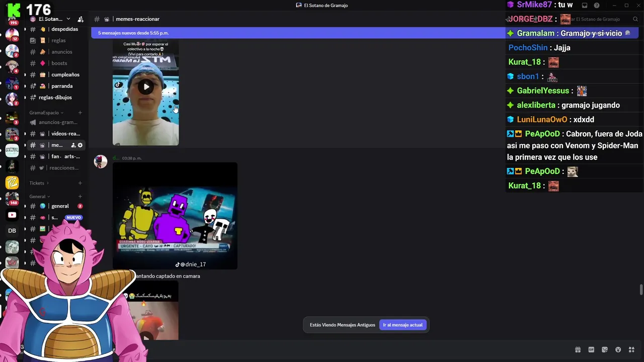The image size is (644, 362).
Task: Click sbon1 username in chat overlay
Action: (528, 76)
